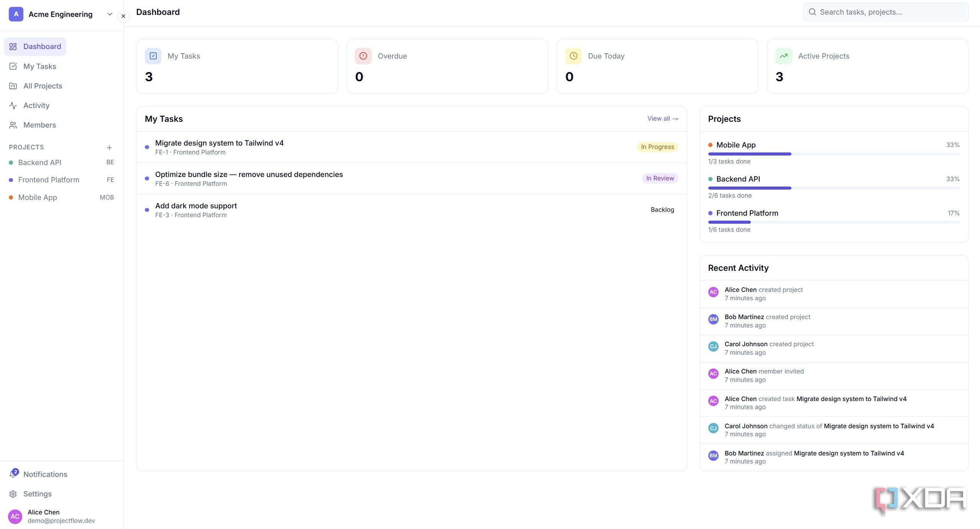The height and width of the screenshot is (529, 980).
Task: Click Alice Chen avatar in sidebar footer
Action: [15, 516]
